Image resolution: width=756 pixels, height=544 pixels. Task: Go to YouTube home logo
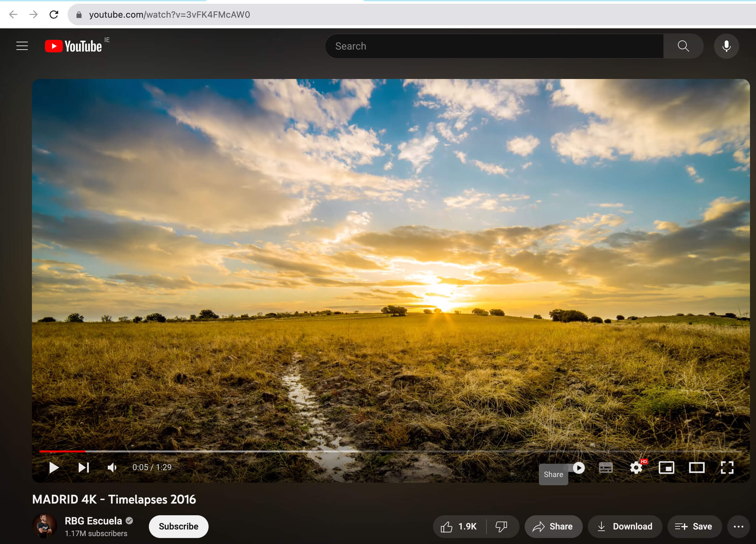click(74, 46)
